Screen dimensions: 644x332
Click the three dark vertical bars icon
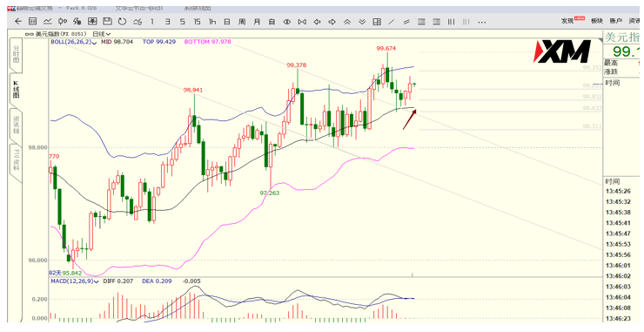tap(451, 22)
